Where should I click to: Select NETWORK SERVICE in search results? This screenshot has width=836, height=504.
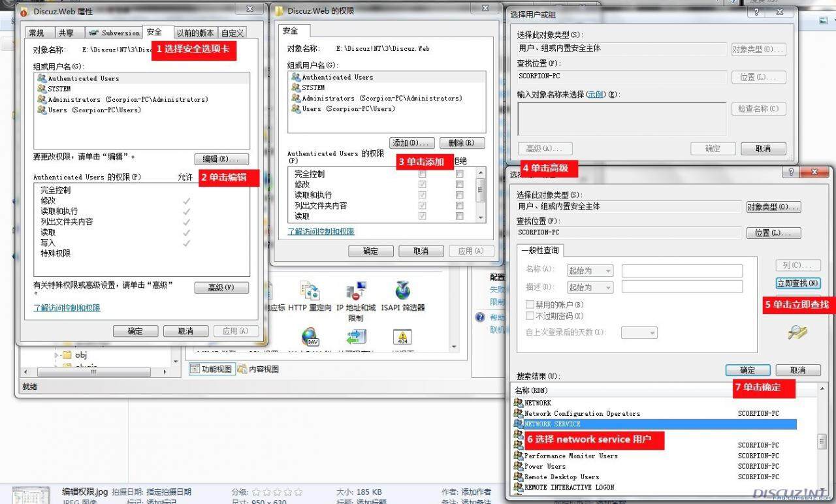click(655, 424)
